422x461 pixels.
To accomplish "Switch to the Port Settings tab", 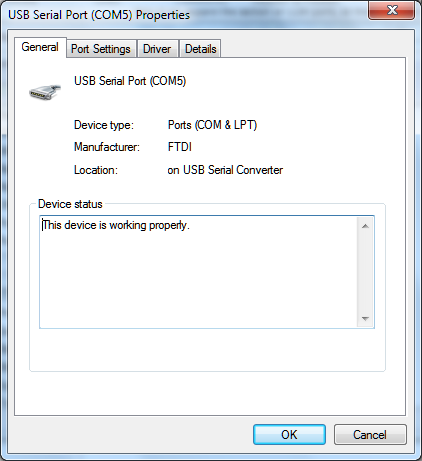I will pos(101,49).
